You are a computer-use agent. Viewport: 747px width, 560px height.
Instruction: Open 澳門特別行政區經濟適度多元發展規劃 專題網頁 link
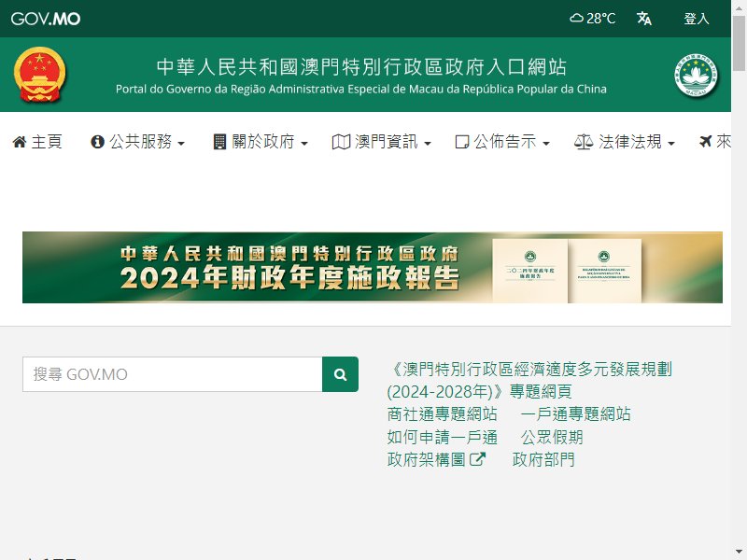[x=529, y=380]
